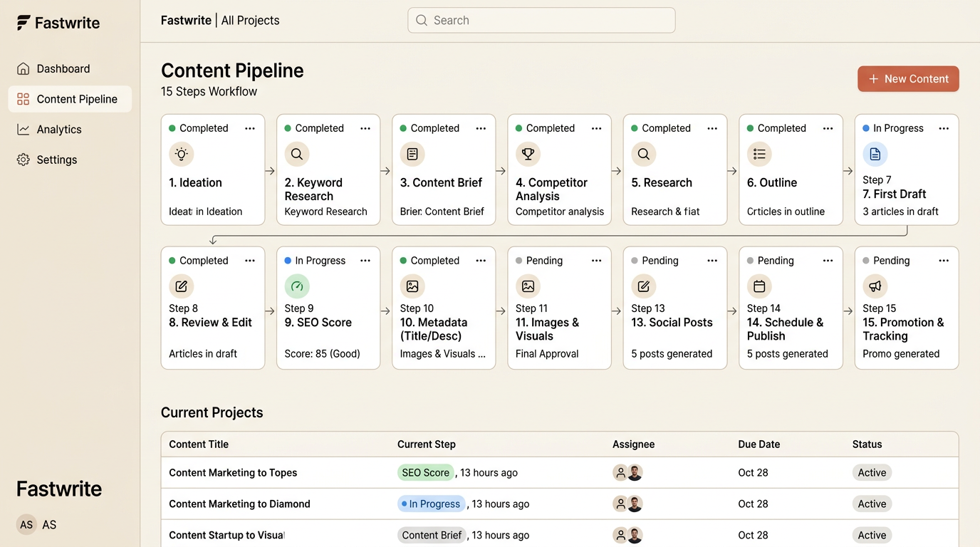980x547 pixels.
Task: Click the file icon on First Draft card
Action: coord(875,154)
